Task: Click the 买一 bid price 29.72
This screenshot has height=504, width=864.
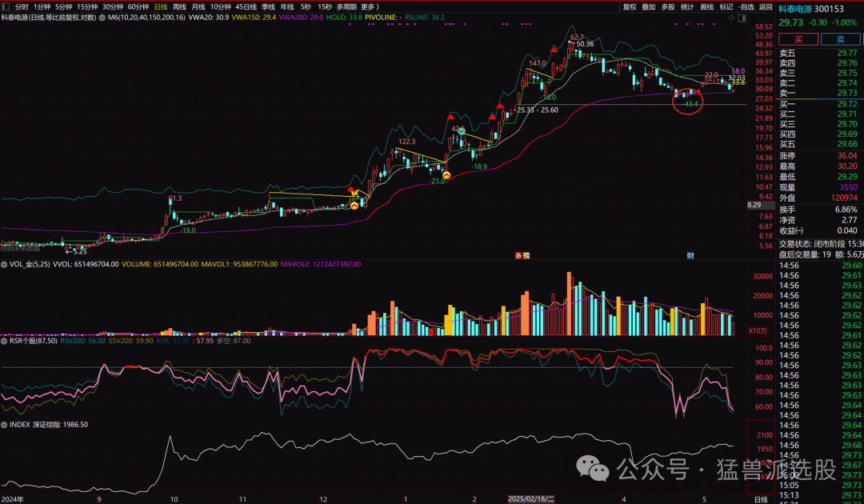Action: pos(847,104)
